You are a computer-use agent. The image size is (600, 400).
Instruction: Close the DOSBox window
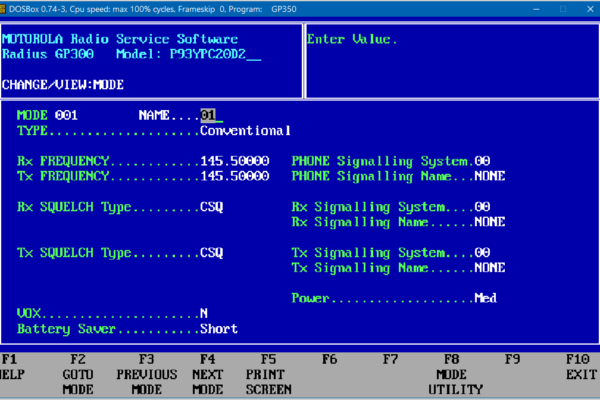[x=590, y=9]
